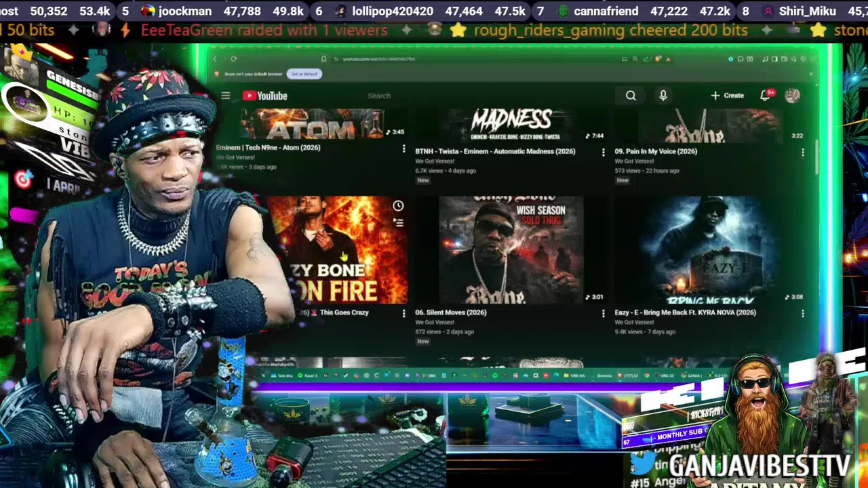Open three-dot menu for Automatic Madness video
868x488 pixels.
(603, 152)
